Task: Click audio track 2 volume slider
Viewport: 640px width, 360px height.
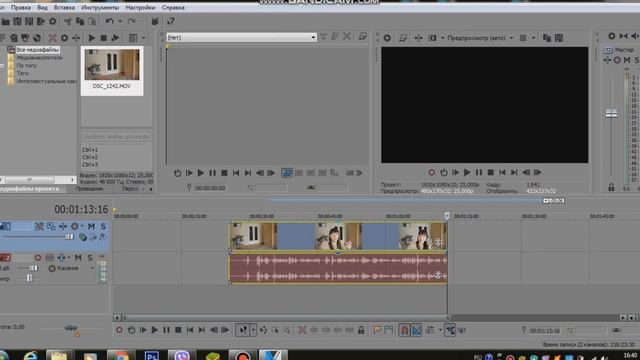Action: [34, 268]
